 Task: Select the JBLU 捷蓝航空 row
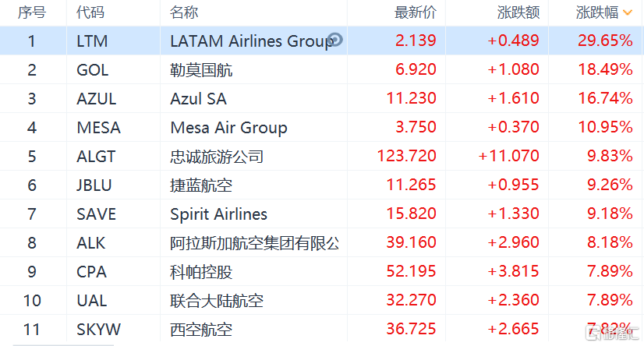click(322, 185)
